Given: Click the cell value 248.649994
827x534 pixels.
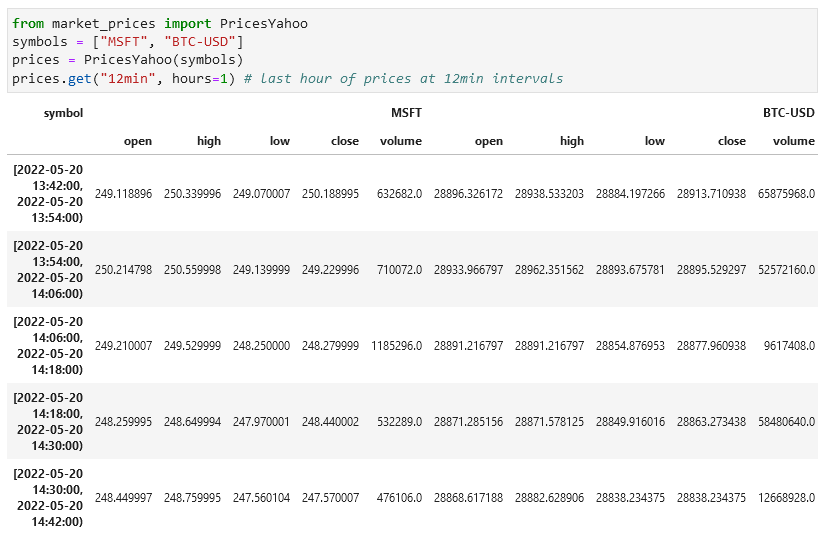Looking at the screenshot, I should pyautogui.click(x=193, y=422).
